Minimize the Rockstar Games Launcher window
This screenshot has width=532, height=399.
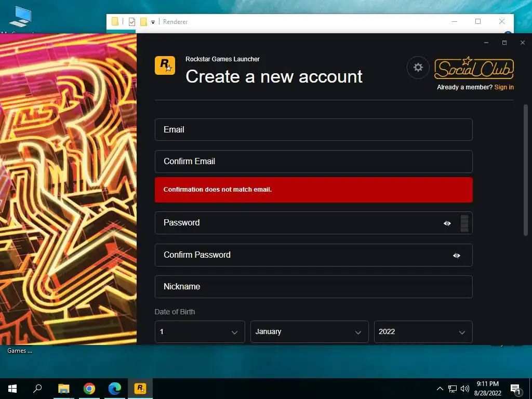486,43
